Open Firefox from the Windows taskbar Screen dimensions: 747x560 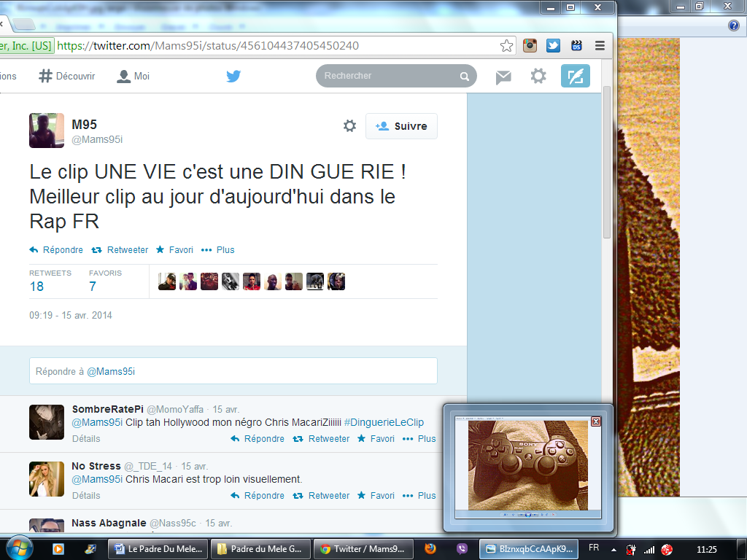[430, 548]
